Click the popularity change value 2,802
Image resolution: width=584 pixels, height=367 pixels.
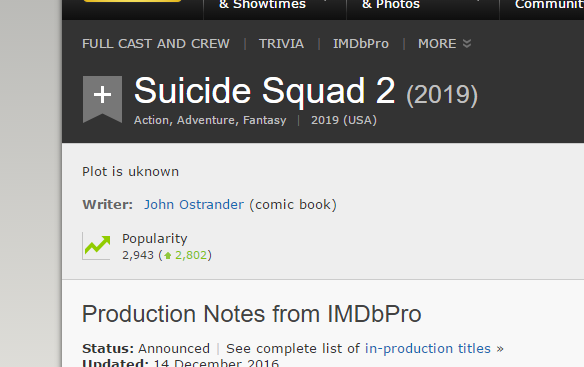pos(191,255)
